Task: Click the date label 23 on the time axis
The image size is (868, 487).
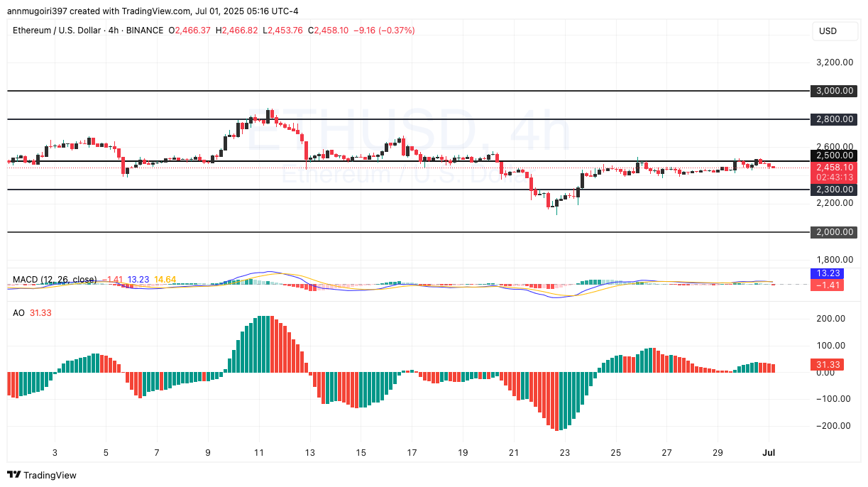Action: pos(564,452)
